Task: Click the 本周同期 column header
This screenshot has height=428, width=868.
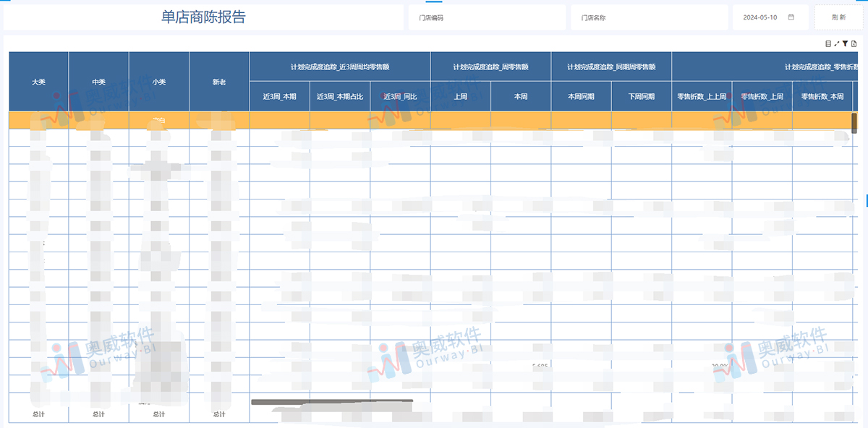Action: [x=581, y=96]
